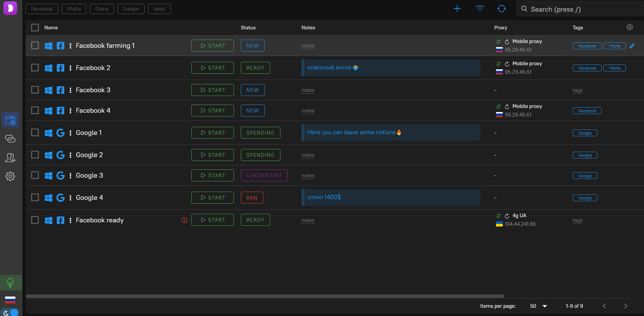
Task: Click the Search input field
Action: [x=580, y=9]
